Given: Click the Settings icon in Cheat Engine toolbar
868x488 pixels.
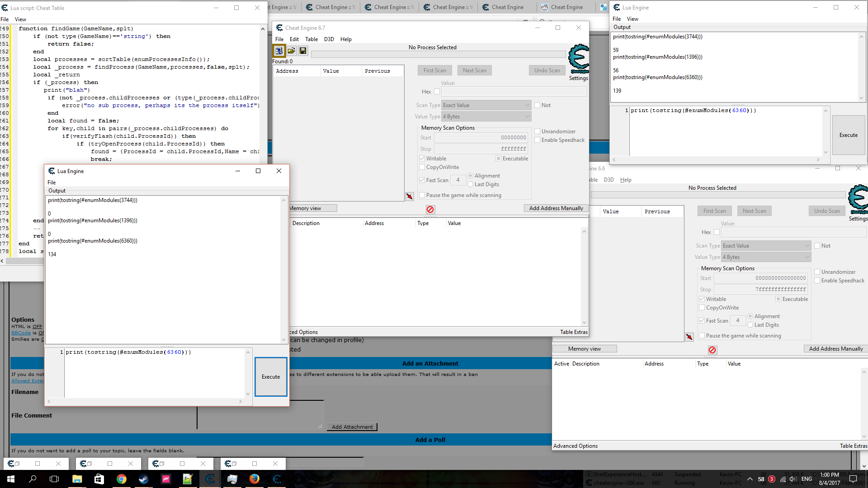Looking at the screenshot, I should pyautogui.click(x=576, y=60).
